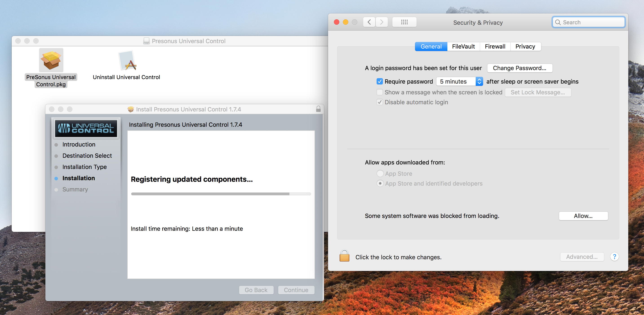
Task: Switch to the FileVault tab
Action: click(x=463, y=47)
